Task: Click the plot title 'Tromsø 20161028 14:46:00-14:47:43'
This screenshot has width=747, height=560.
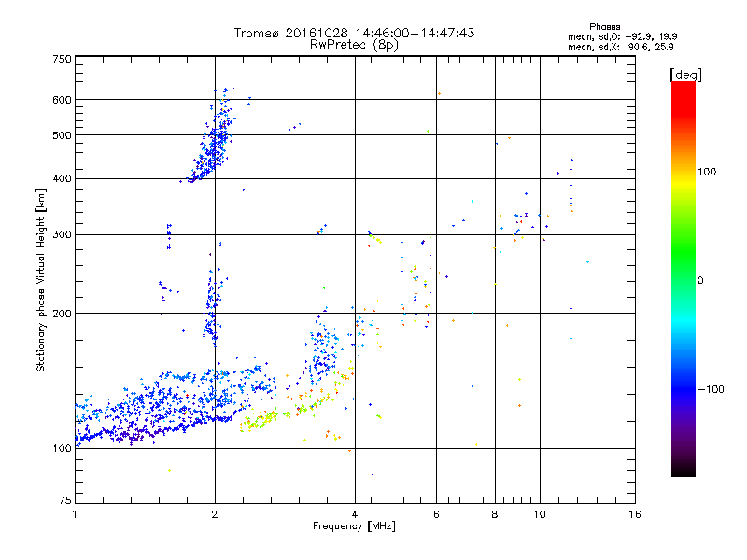Action: click(354, 33)
